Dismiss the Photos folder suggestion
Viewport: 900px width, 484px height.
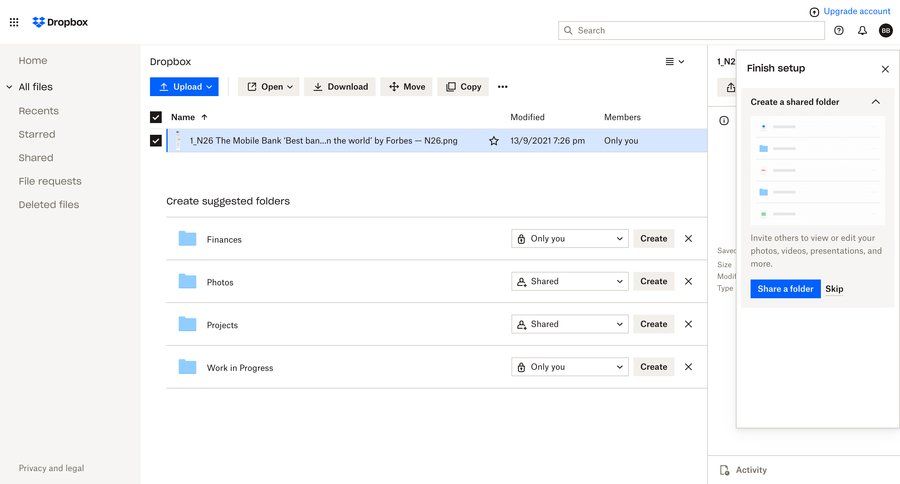(688, 281)
